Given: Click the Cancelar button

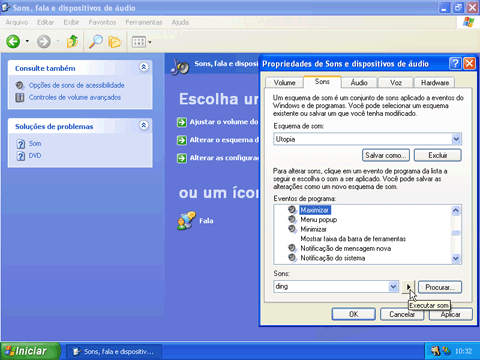Looking at the screenshot, I should tap(402, 314).
